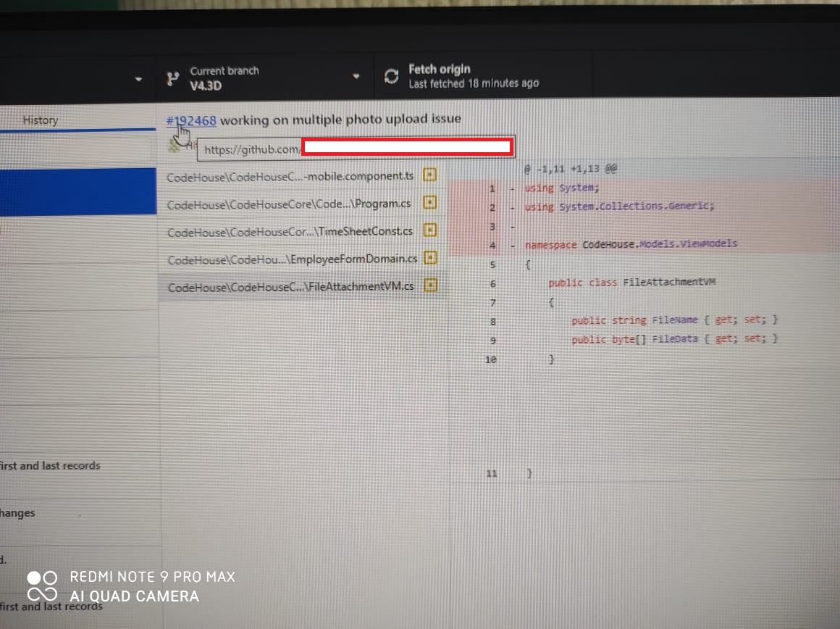
Task: Click the modified status icon next to Program.cs
Action: coord(430,203)
